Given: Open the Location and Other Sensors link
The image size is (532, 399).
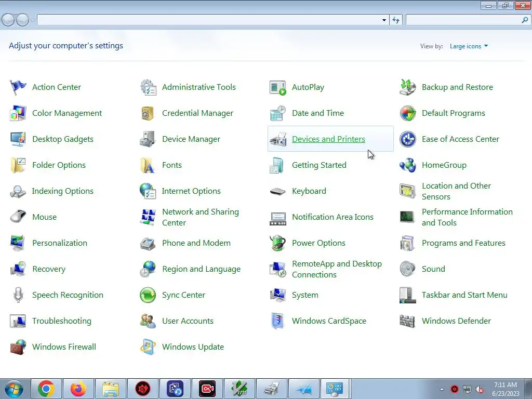Looking at the screenshot, I should [456, 191].
